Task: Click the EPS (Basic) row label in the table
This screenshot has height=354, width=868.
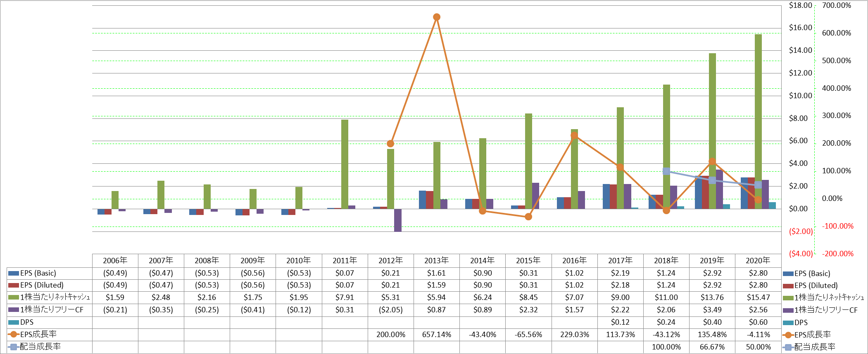Action: click(x=38, y=273)
